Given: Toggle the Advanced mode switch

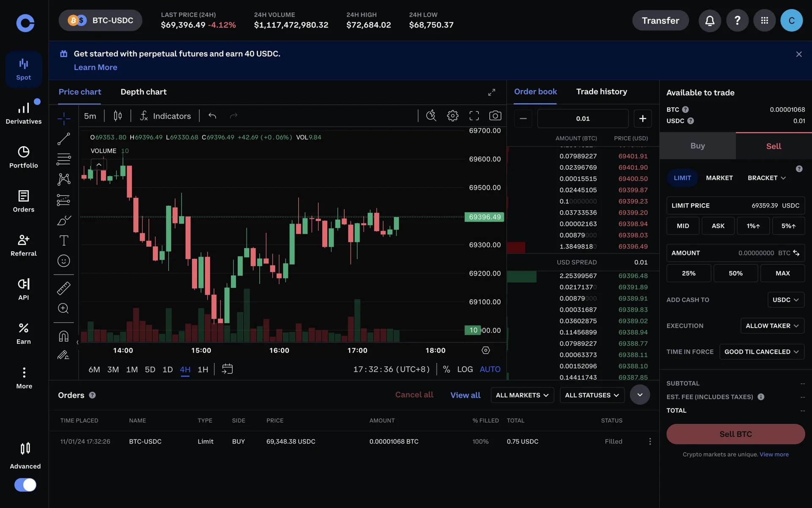Looking at the screenshot, I should tap(25, 485).
